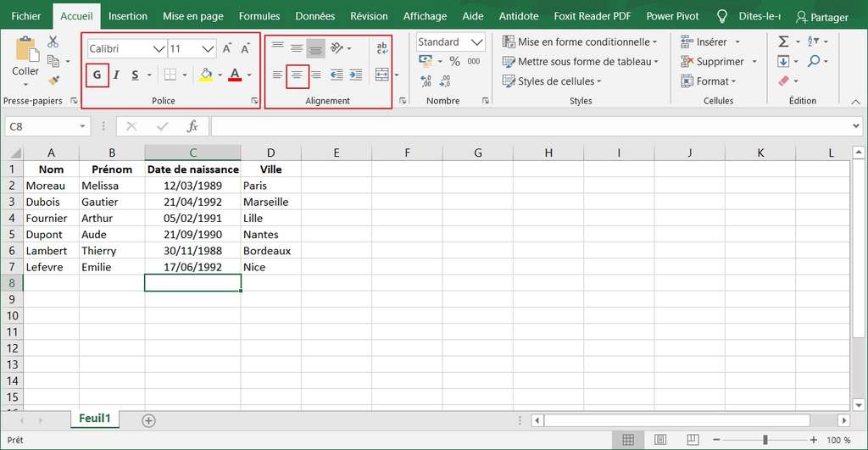The image size is (868, 450).
Task: Toggle bold with the G button
Action: pos(97,75)
